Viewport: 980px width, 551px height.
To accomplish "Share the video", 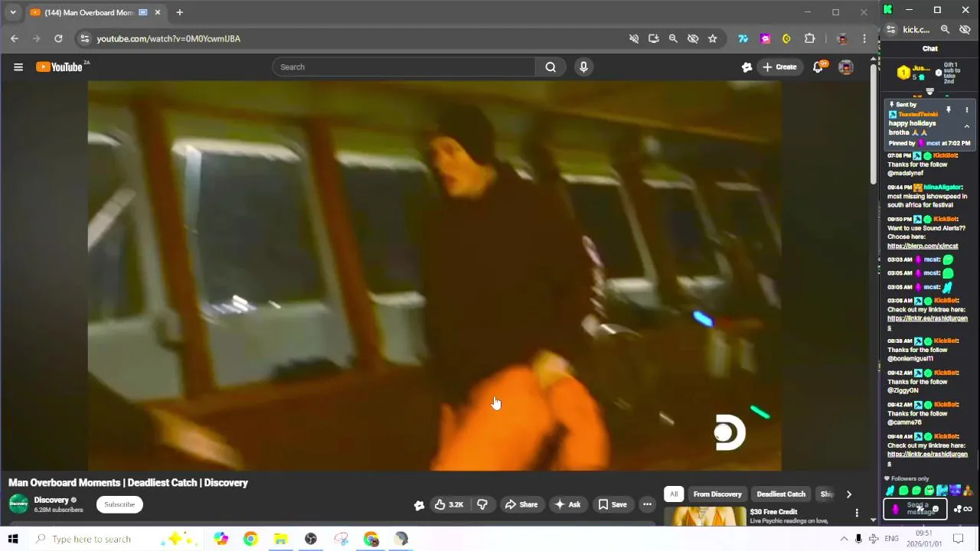I will coord(521,504).
